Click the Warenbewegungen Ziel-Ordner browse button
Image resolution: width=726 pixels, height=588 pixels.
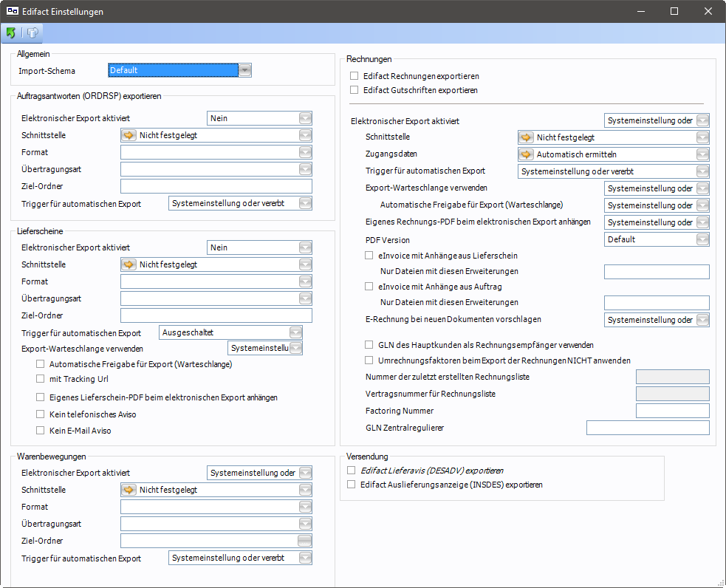[304, 541]
